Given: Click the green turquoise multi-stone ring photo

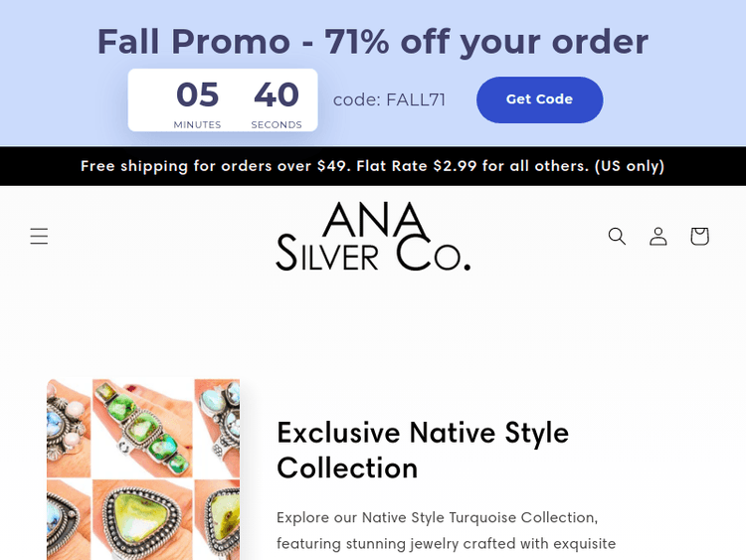Looking at the screenshot, I should (x=142, y=428).
